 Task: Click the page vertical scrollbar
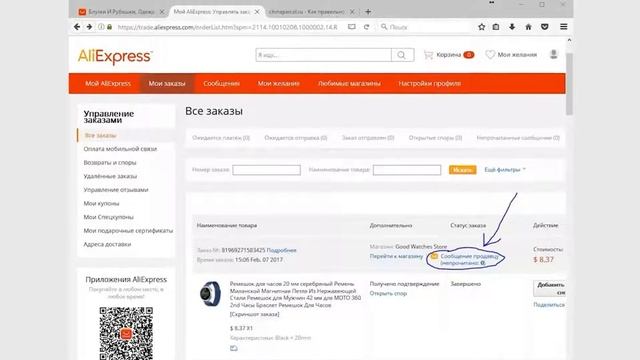click(x=569, y=84)
